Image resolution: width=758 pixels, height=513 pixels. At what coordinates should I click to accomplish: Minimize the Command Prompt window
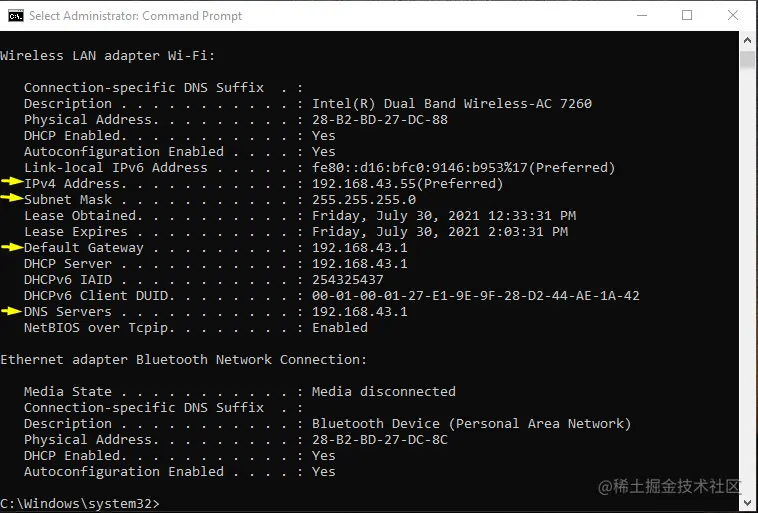point(642,15)
